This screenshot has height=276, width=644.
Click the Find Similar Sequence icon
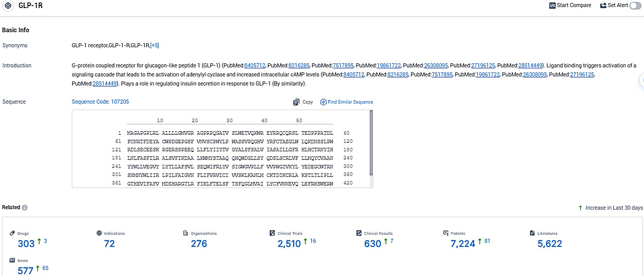[324, 102]
